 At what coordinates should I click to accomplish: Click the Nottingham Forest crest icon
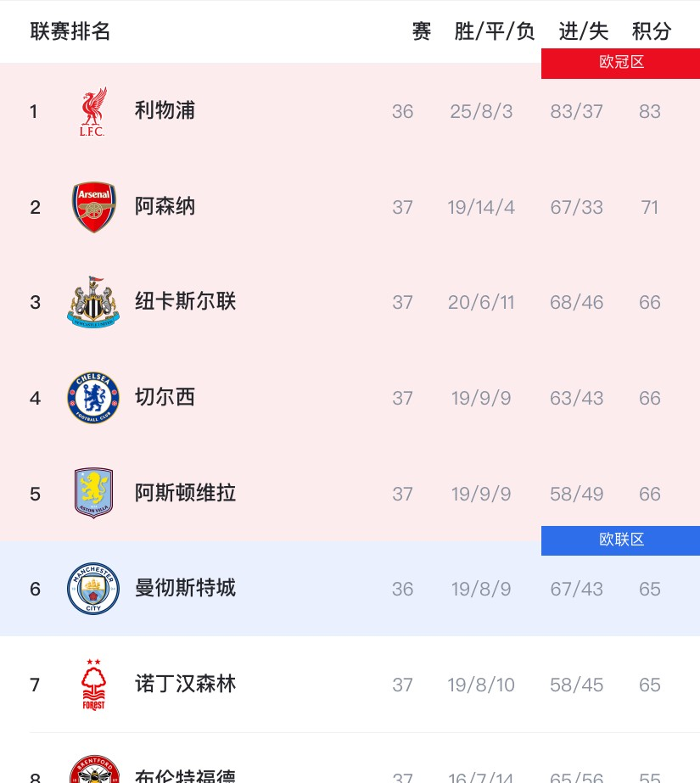(93, 684)
